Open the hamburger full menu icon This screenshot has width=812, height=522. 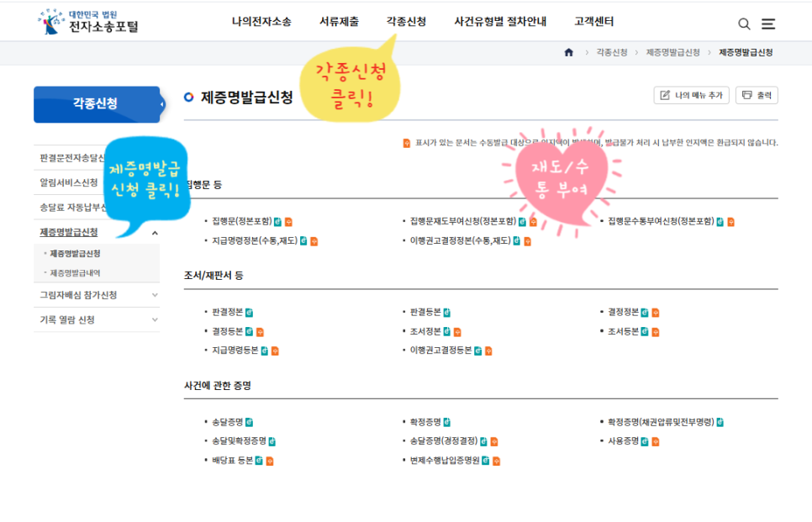coord(768,24)
